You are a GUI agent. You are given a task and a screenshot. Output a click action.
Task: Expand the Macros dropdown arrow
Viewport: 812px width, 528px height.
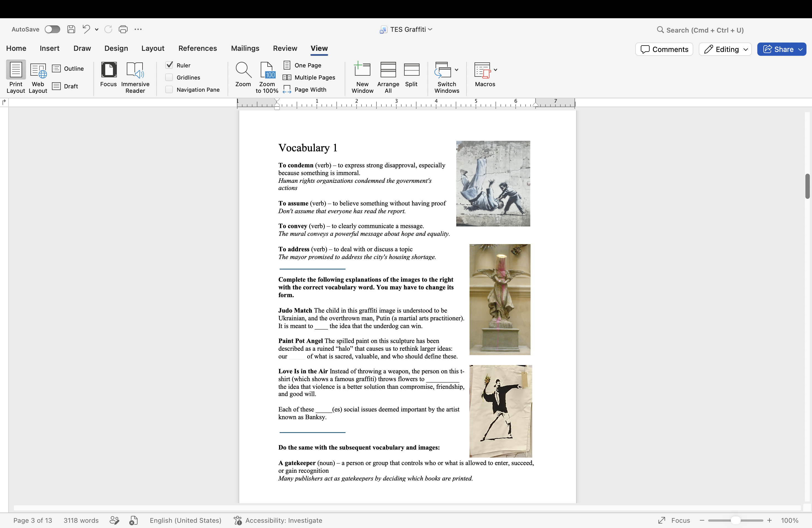pos(495,70)
